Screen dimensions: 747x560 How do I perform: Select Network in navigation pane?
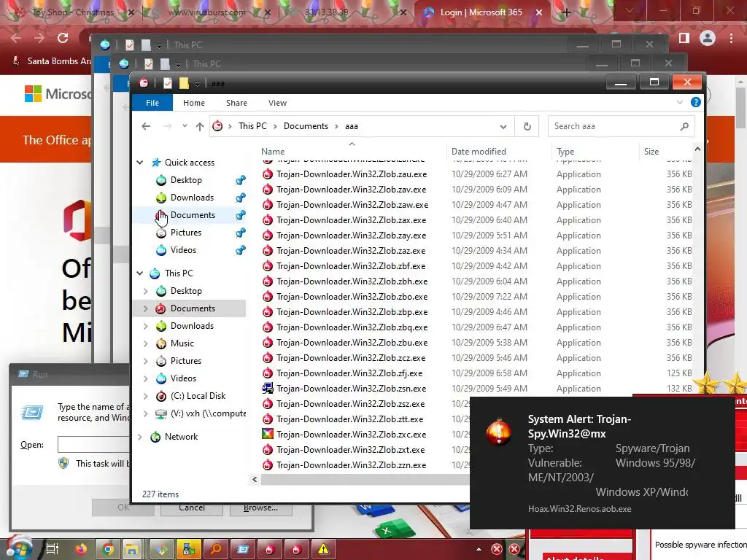(181, 437)
